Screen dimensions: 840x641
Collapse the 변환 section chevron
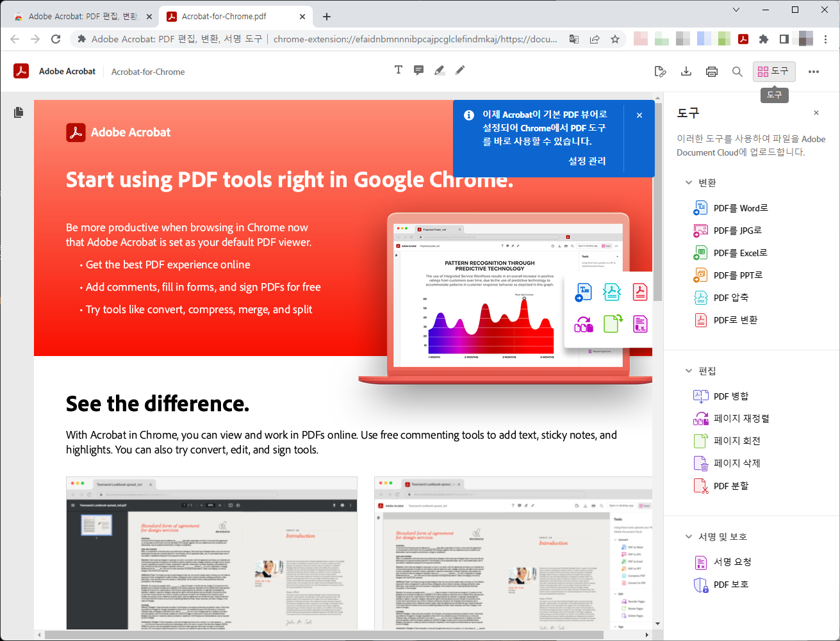coord(689,183)
